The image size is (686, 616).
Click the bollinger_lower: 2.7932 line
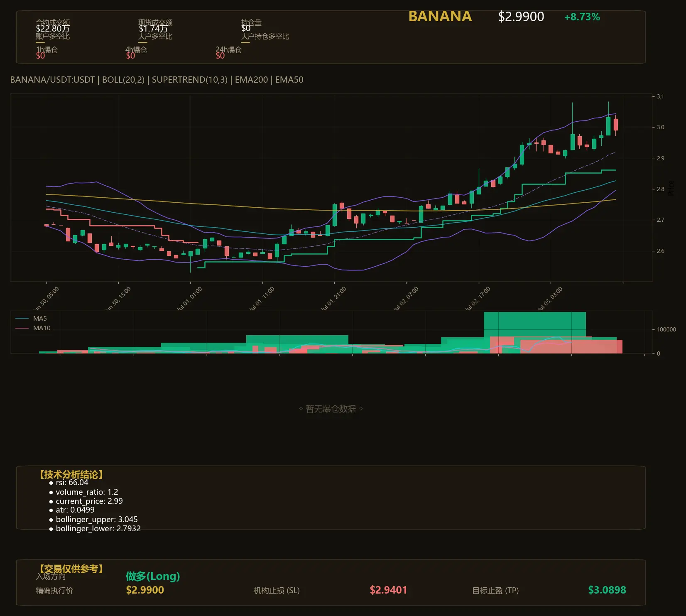[98, 529]
